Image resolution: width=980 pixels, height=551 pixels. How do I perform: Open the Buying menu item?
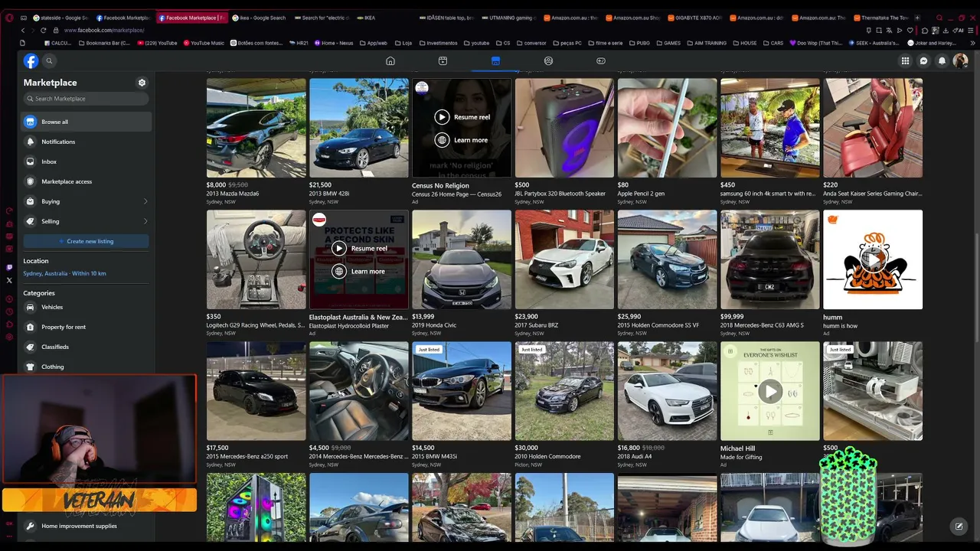[x=86, y=201]
